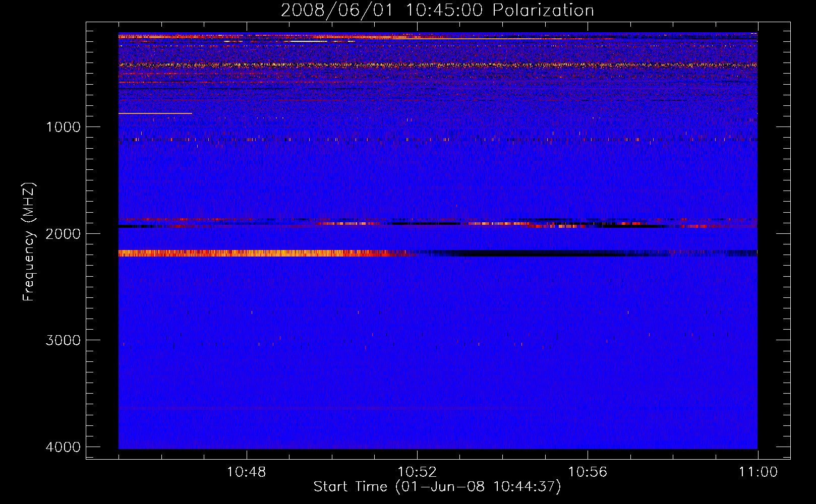
Task: Click the short orange line near 900 MHz
Action: coord(155,113)
